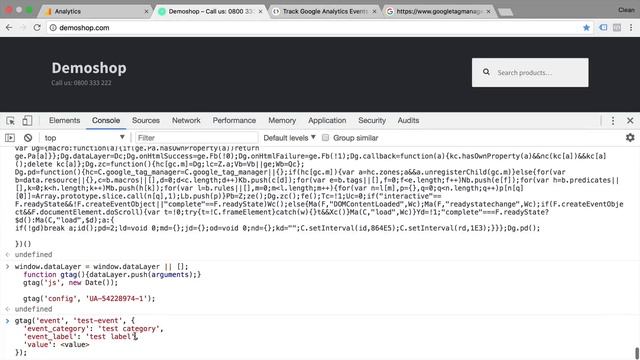The image size is (640, 360).
Task: Close the DevTools panel
Action: [630, 120]
